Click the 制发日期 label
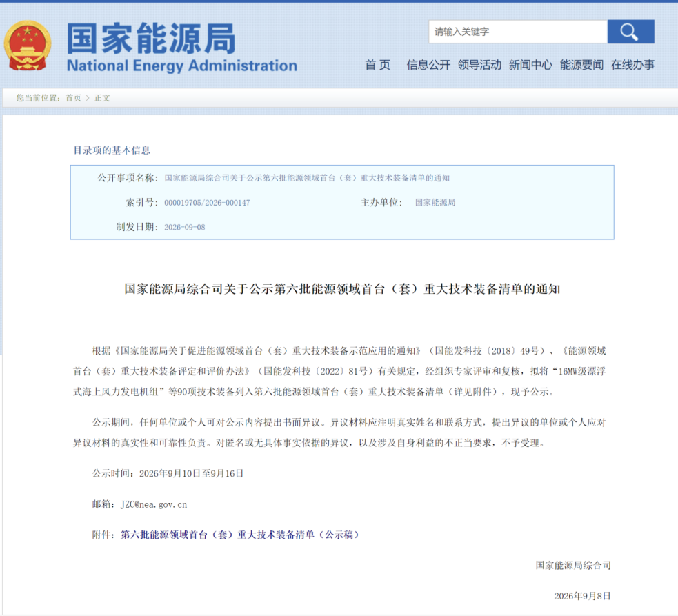 [x=137, y=227]
